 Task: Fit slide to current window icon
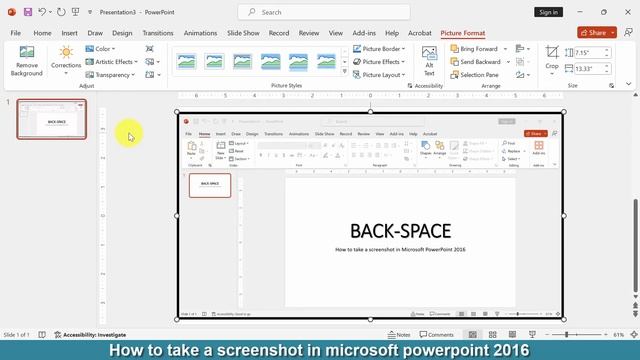point(633,335)
